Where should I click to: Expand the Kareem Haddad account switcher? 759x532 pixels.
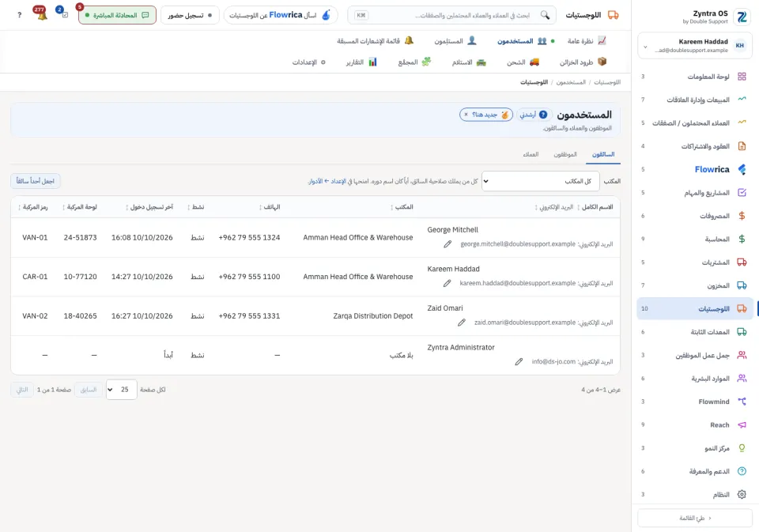695,46
